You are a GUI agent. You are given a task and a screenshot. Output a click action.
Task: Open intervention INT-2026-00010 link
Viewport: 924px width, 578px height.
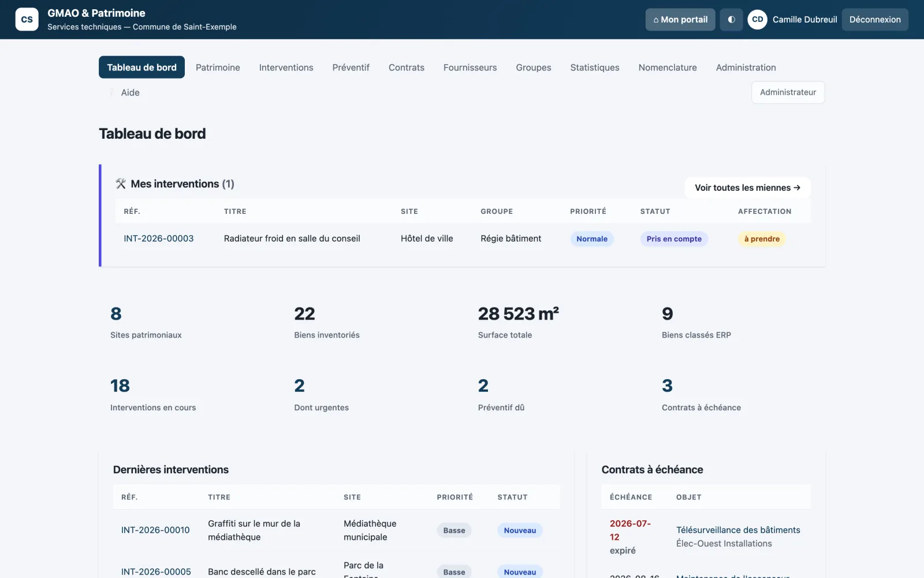[155, 530]
